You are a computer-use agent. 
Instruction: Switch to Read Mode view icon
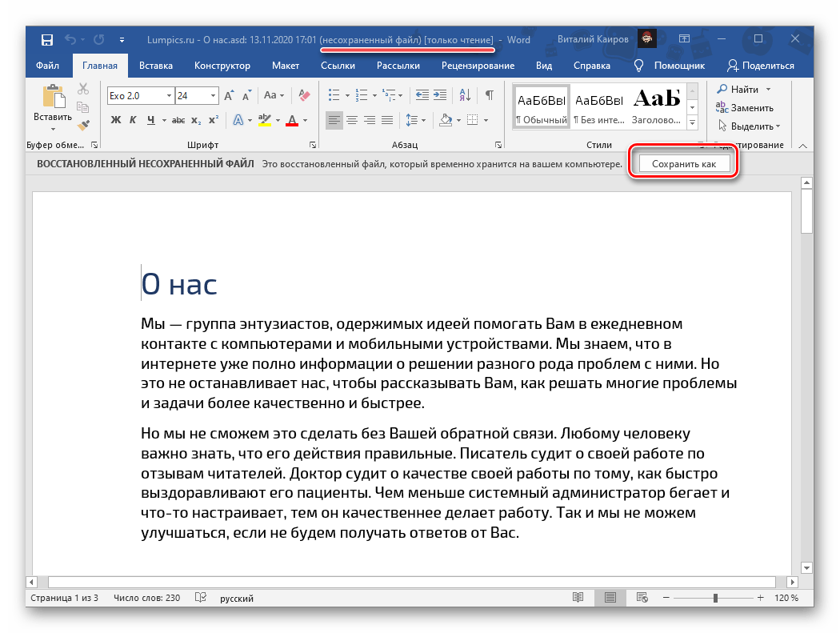[x=578, y=598]
